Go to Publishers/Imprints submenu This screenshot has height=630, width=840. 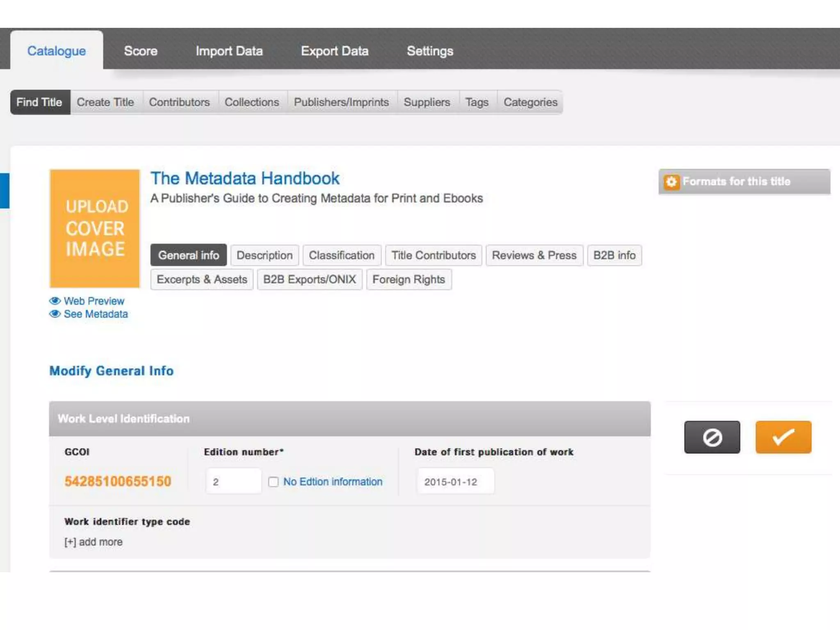341,102
